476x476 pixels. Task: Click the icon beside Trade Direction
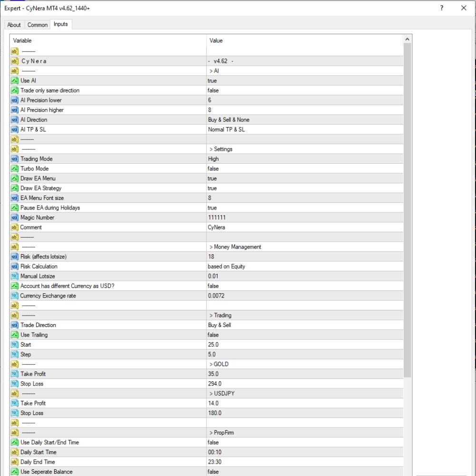pos(15,325)
